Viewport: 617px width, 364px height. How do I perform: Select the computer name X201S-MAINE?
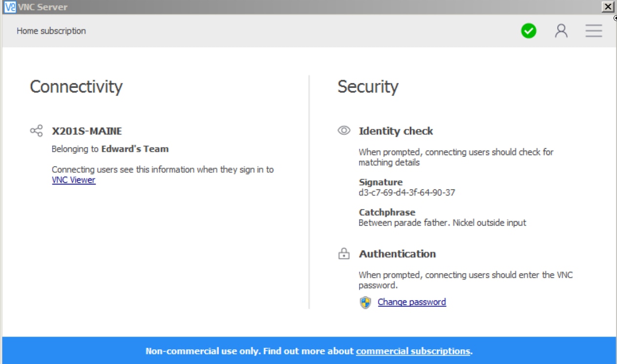tap(86, 131)
